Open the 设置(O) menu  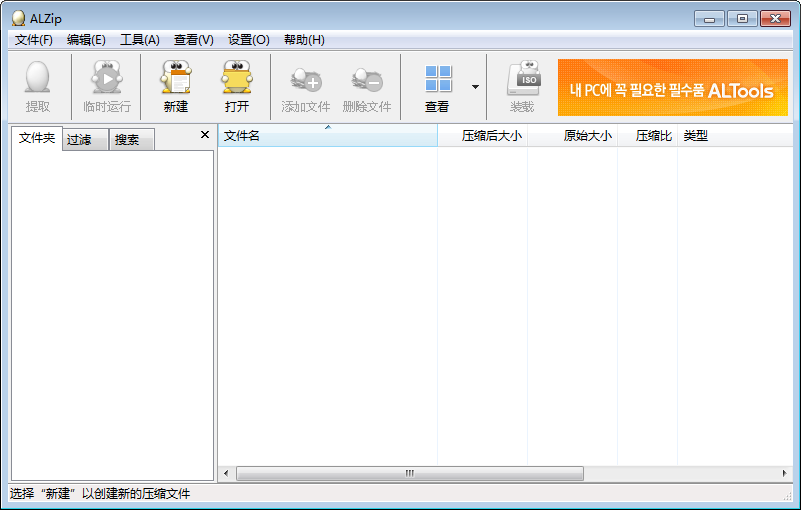coord(248,40)
